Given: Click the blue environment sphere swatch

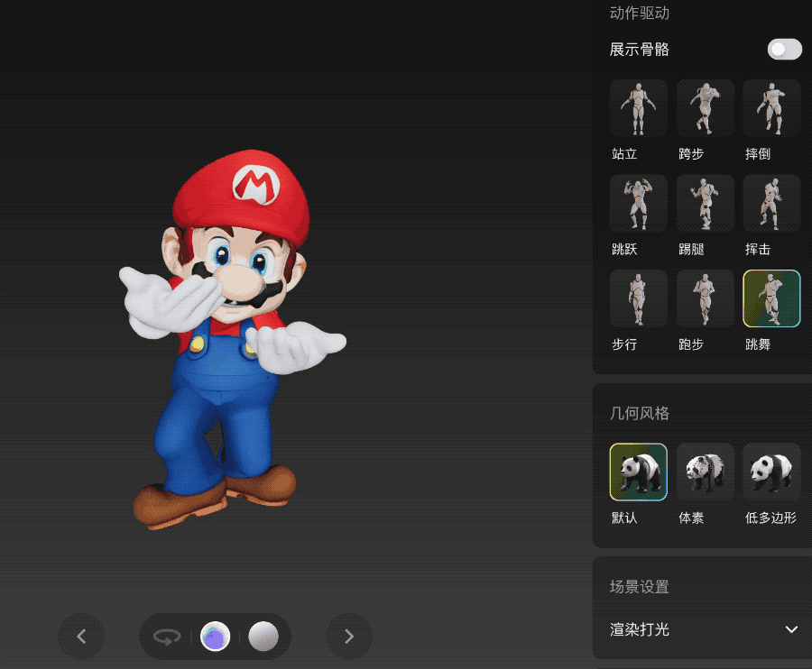Looking at the screenshot, I should tap(216, 637).
